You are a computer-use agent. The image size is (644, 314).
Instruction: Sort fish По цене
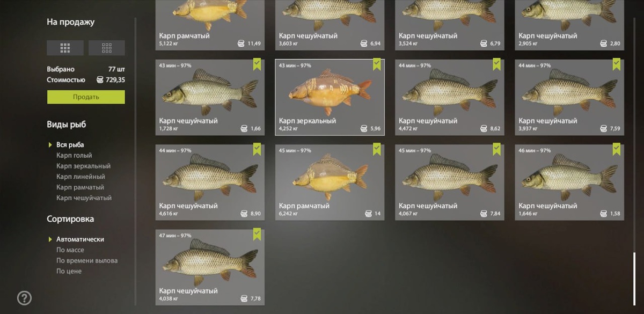[69, 271]
